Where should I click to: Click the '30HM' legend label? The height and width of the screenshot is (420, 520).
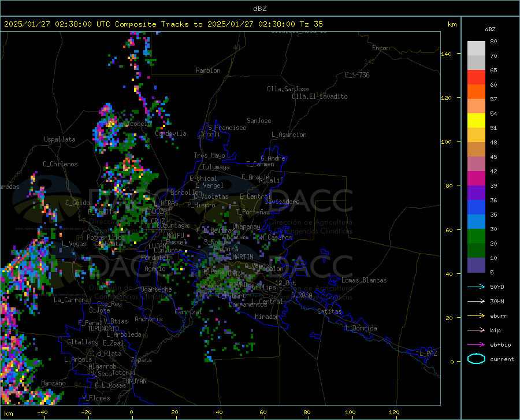coord(497,302)
